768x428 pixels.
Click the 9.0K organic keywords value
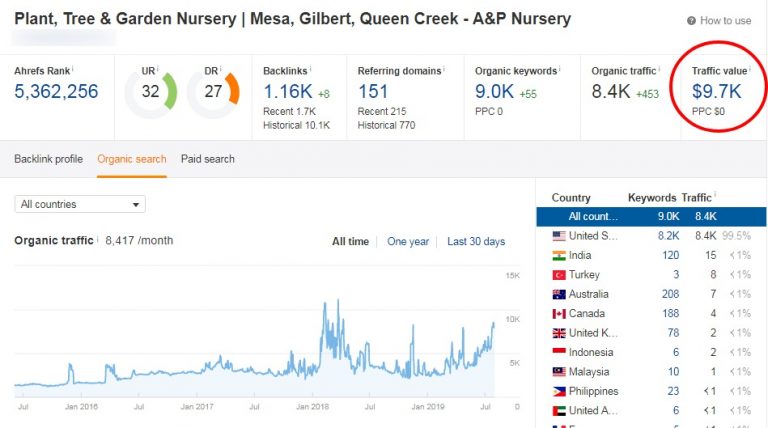coord(494,91)
